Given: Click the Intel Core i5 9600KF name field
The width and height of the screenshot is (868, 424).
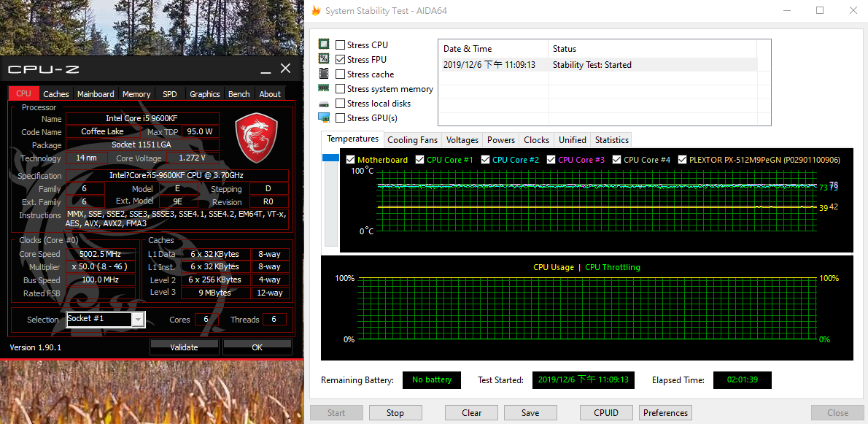Looking at the screenshot, I should coord(142,118).
